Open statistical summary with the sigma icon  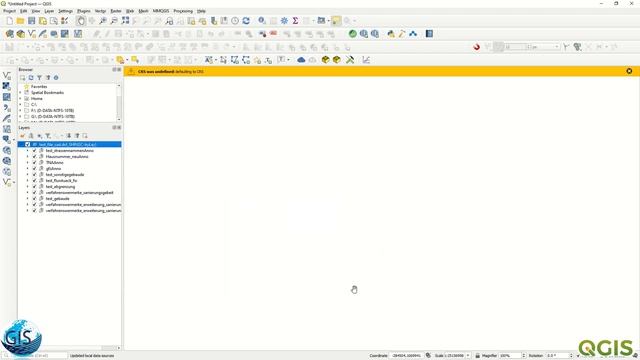(x=295, y=21)
